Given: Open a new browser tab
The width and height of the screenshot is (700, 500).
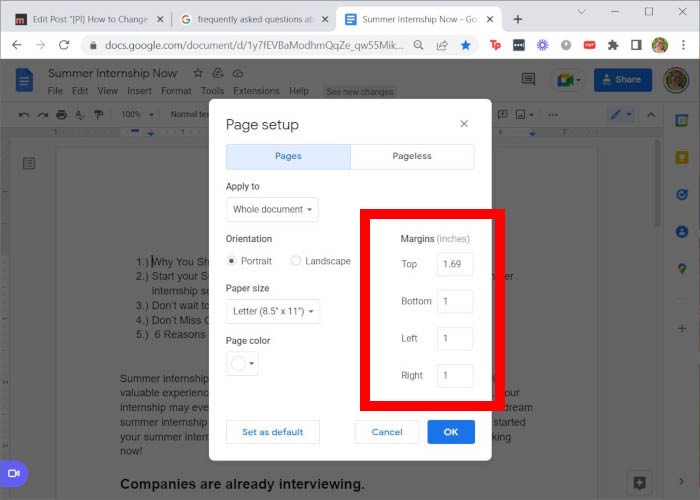Looking at the screenshot, I should click(x=517, y=19).
